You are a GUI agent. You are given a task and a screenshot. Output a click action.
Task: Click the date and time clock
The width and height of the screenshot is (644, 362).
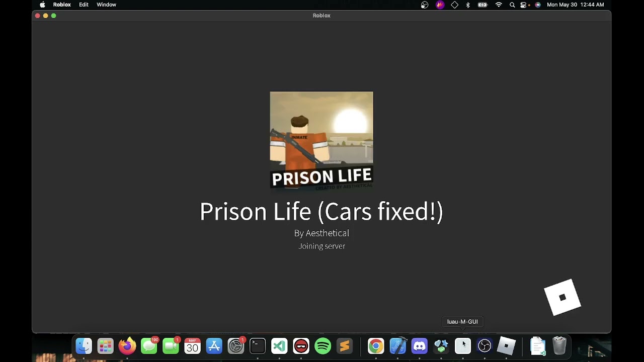tap(576, 5)
